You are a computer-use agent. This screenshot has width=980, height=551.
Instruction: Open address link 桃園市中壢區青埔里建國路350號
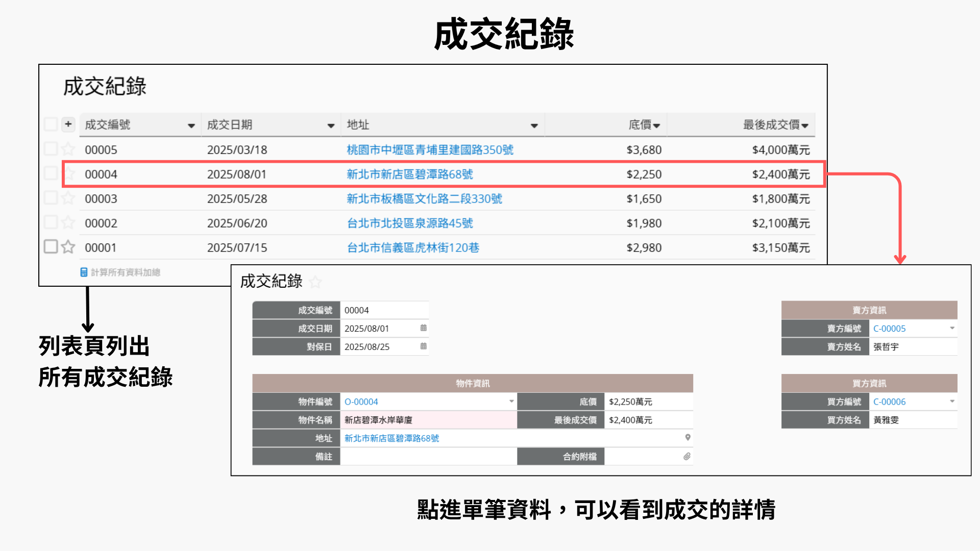[x=430, y=150]
